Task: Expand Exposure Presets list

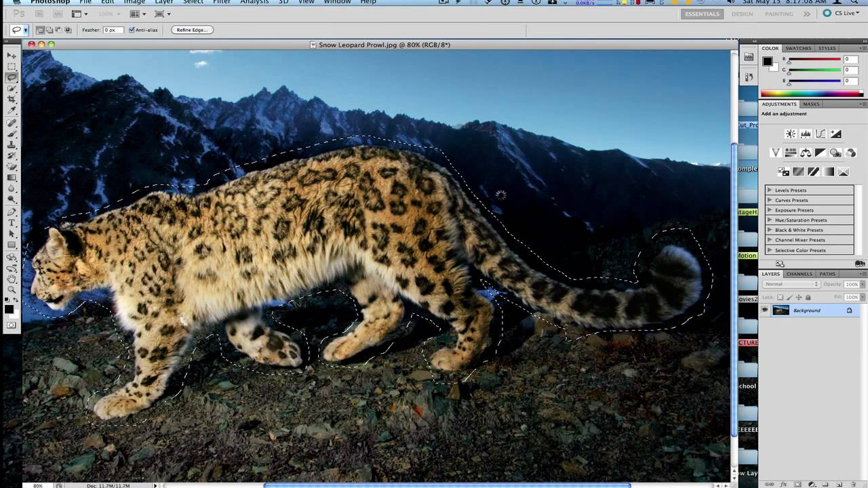Action: coord(770,210)
